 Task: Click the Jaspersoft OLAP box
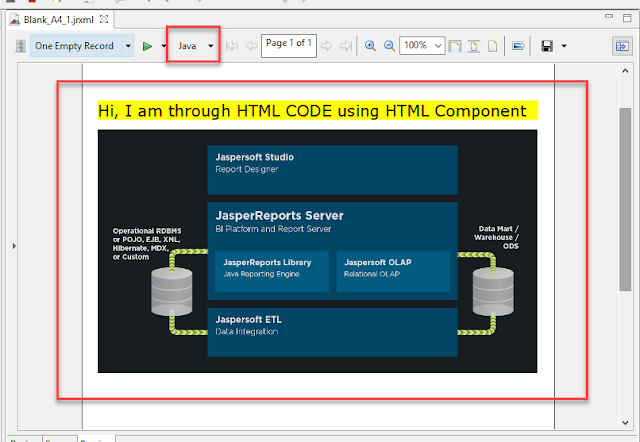coord(393,271)
